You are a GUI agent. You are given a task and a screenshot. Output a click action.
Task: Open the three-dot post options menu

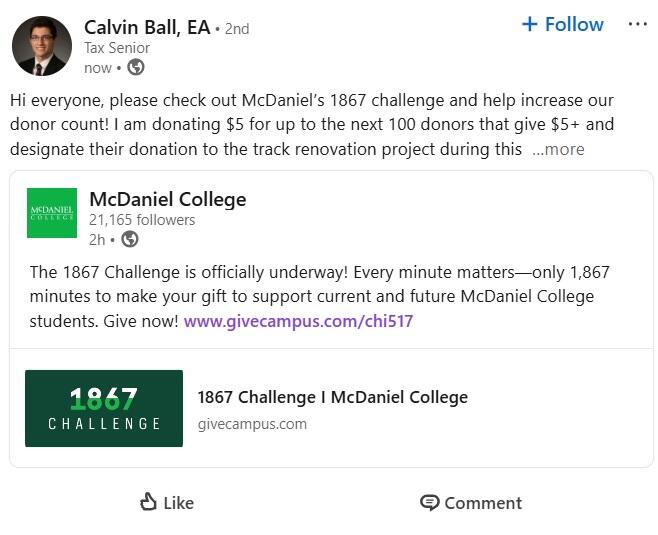coord(637,24)
